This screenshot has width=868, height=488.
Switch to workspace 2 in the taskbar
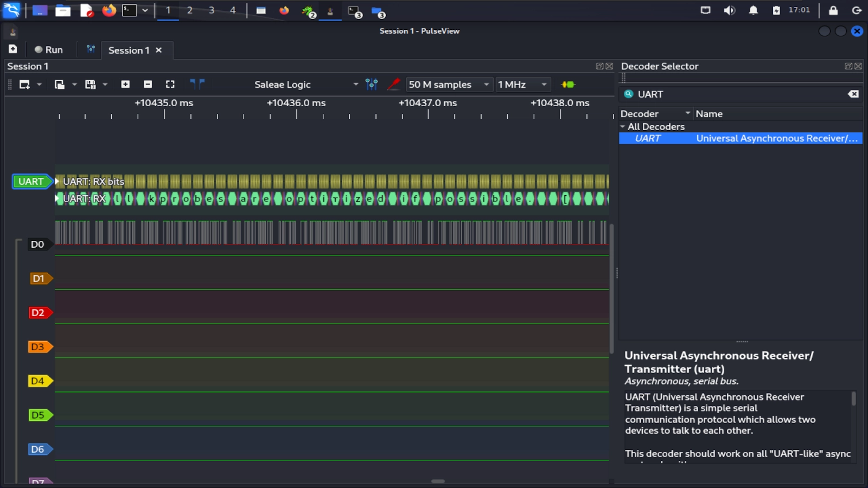[189, 10]
